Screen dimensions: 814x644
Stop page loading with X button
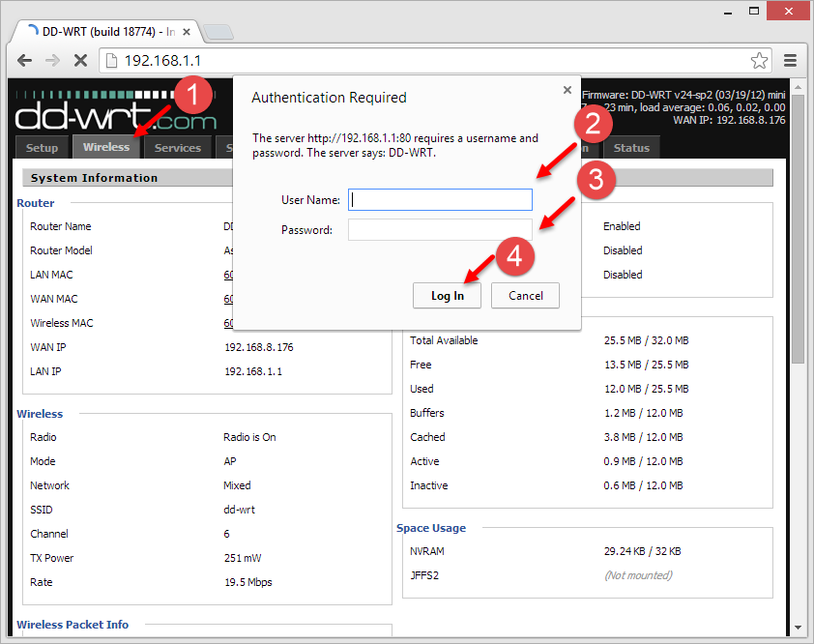tap(80, 61)
